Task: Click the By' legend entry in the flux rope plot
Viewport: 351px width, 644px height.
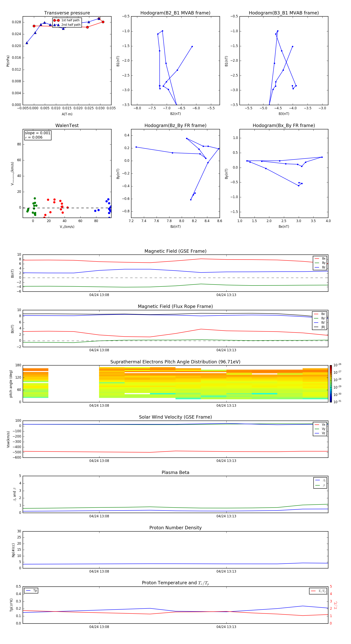Action: point(320,318)
